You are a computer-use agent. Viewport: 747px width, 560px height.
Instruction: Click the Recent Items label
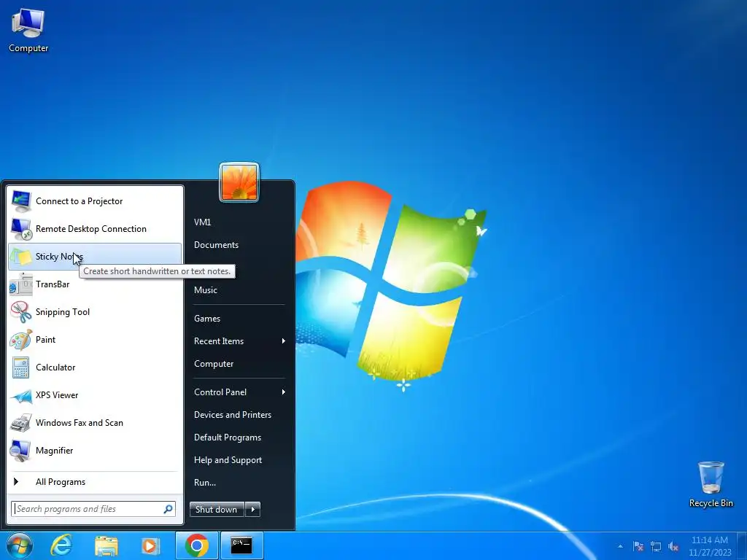point(219,341)
